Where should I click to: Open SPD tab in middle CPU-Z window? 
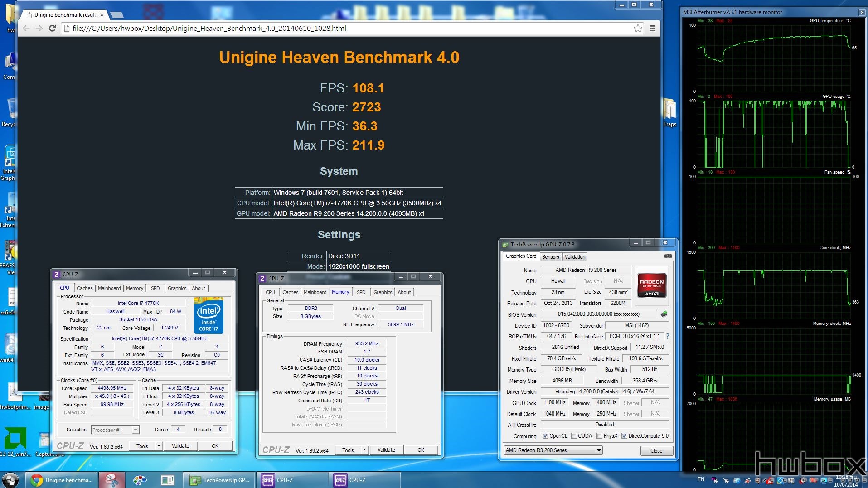point(361,292)
